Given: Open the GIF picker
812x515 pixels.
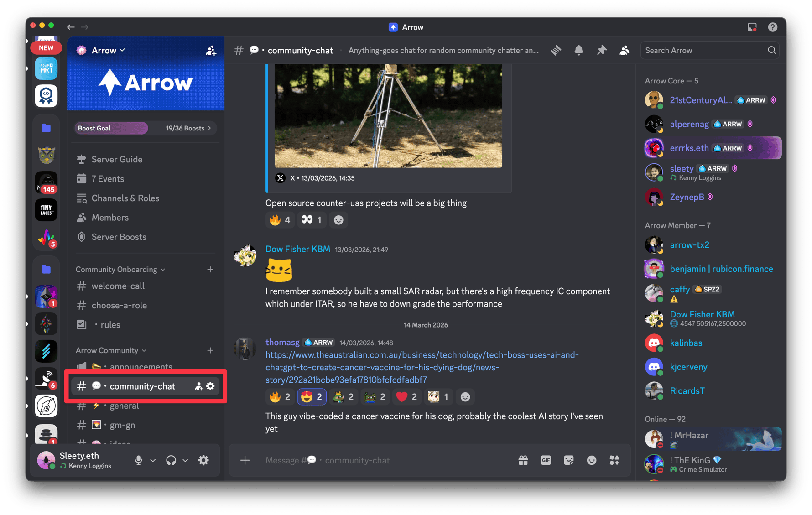Looking at the screenshot, I should [546, 460].
